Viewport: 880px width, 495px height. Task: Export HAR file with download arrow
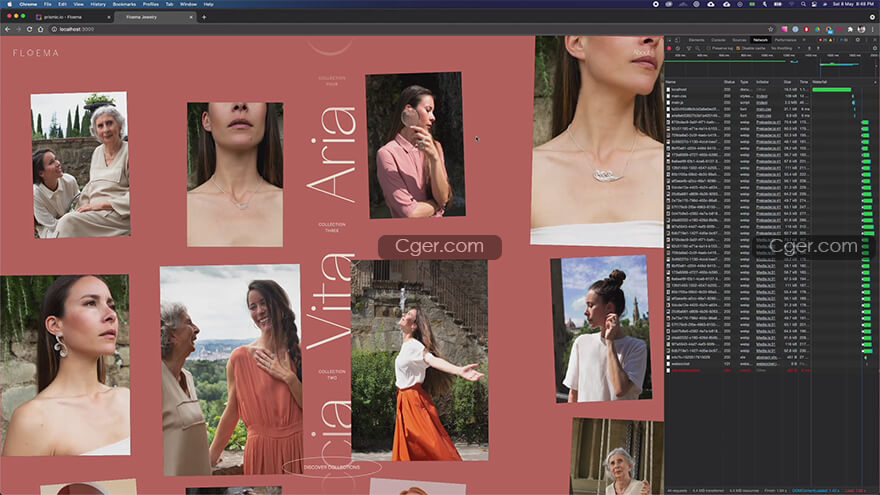pos(818,48)
